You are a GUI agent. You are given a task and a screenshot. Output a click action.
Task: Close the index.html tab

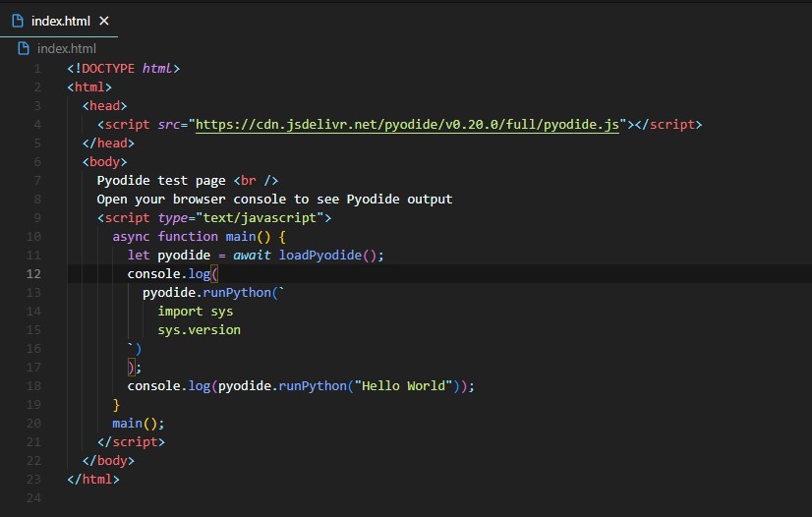click(104, 21)
